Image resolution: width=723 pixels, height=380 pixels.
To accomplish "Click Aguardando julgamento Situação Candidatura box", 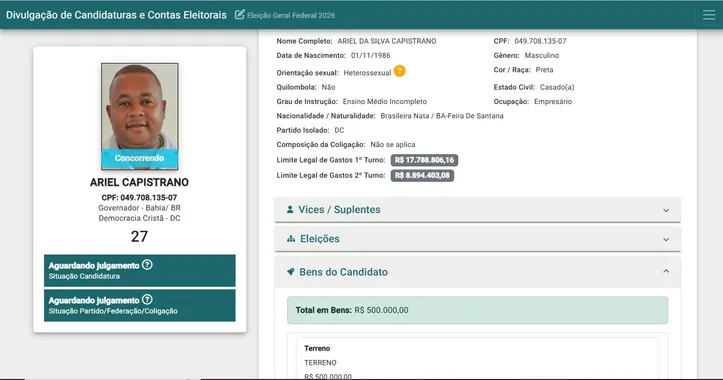I will (x=140, y=271).
